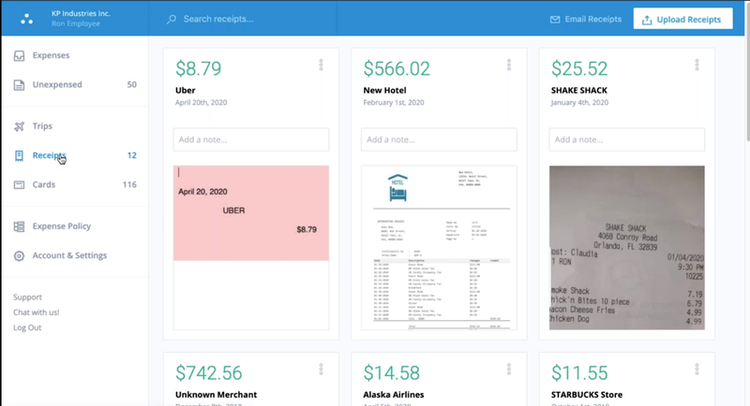The image size is (750, 406).
Task: Click the January 4th, 2020 date
Action: click(580, 102)
